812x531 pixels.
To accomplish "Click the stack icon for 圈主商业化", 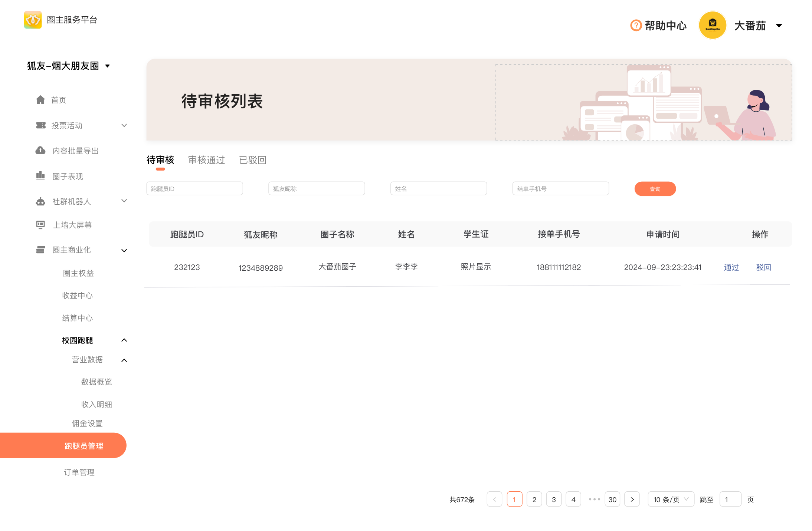I will coord(40,250).
